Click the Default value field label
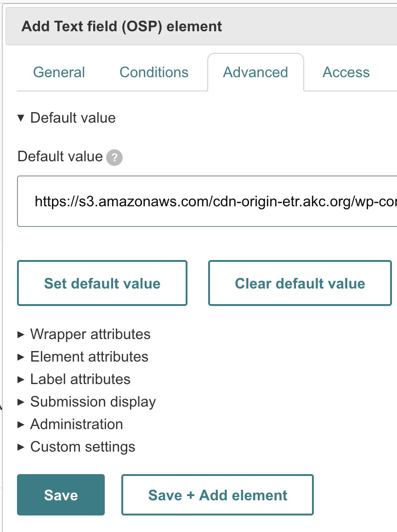 (x=60, y=157)
